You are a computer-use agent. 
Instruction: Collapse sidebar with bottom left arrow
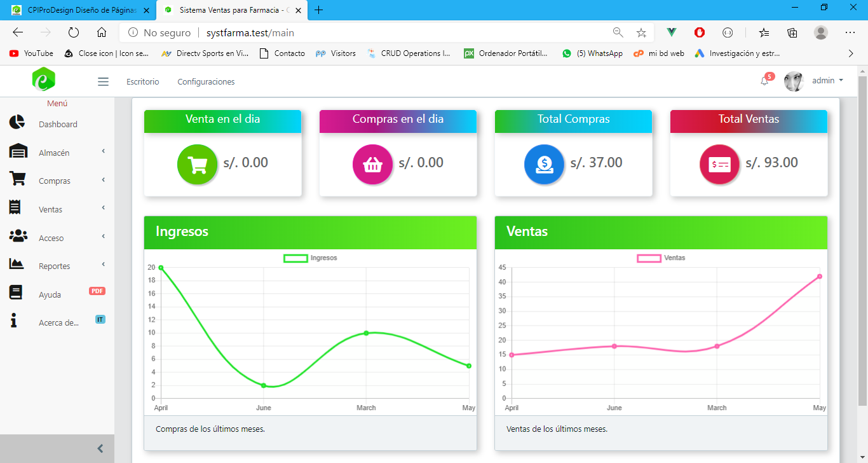pos(100,448)
